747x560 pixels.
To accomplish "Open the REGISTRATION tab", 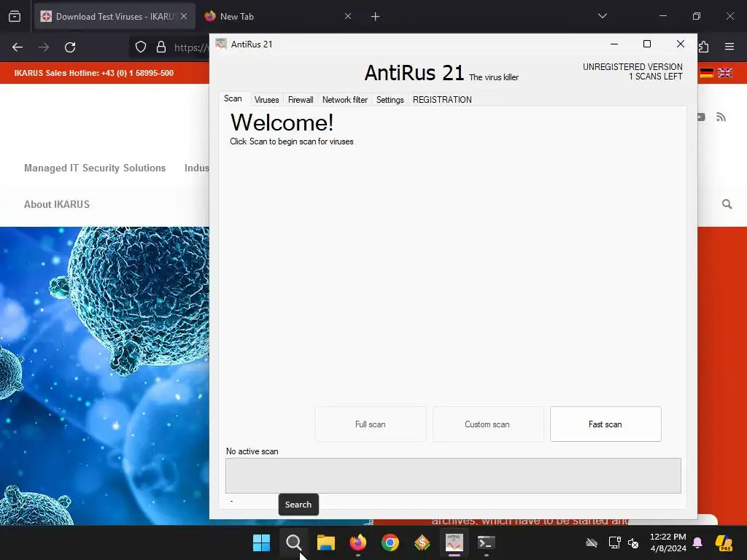I will coord(442,99).
